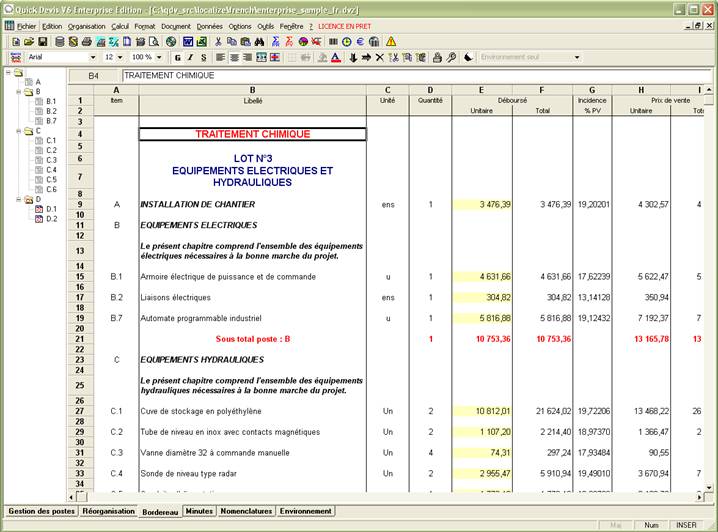Click the Euro currency icon
This screenshot has width=718, height=532.
(x=360, y=41)
